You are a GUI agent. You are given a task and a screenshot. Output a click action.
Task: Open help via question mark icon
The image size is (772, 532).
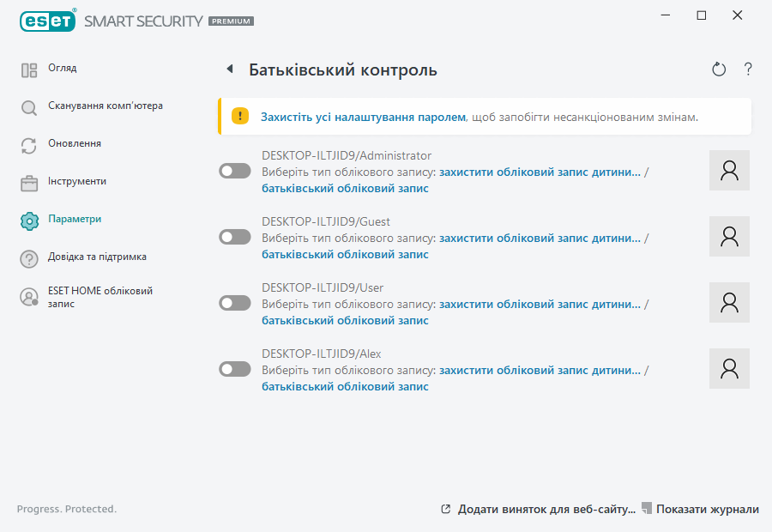(x=748, y=70)
